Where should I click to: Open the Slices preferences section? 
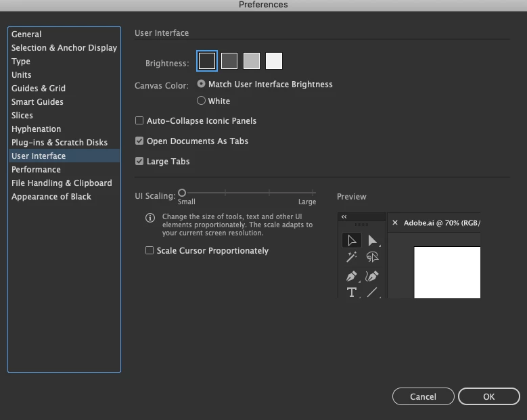pos(64,115)
